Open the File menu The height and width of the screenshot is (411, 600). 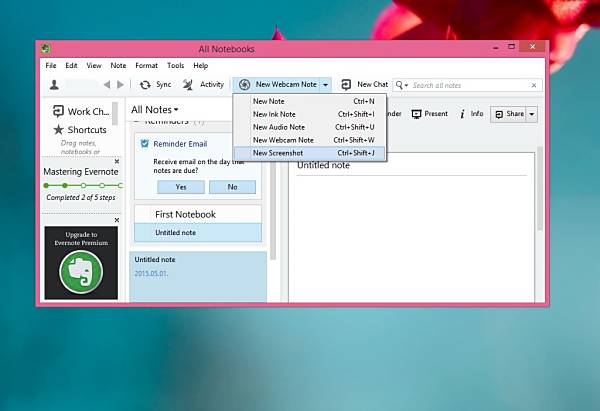tap(51, 65)
